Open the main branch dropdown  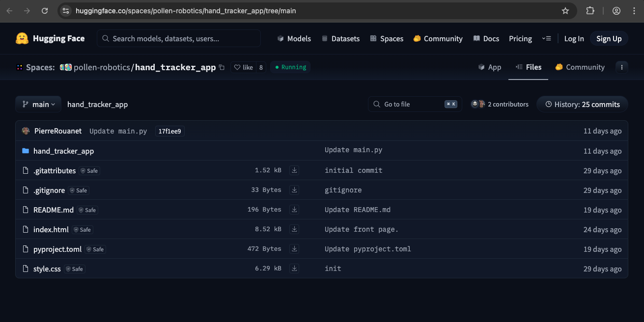coord(38,104)
